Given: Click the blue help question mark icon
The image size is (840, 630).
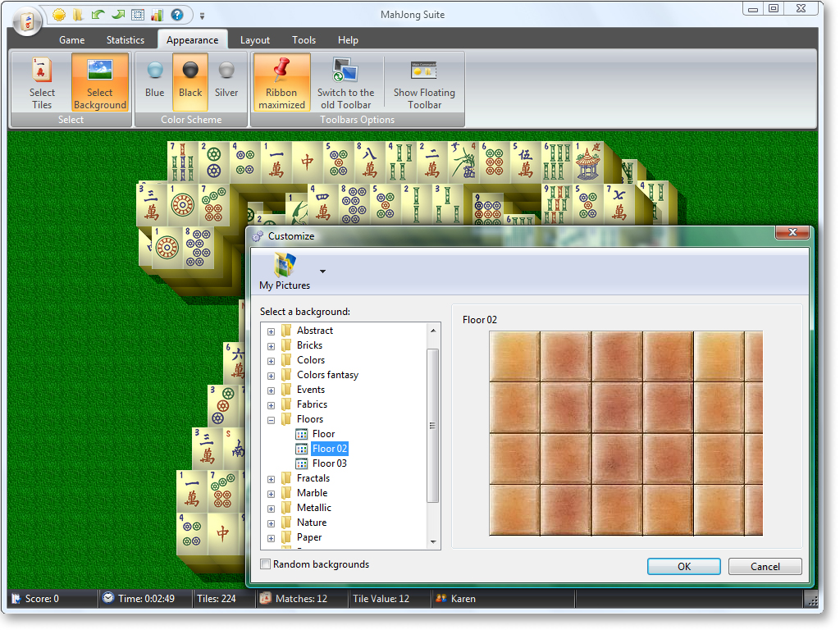Looking at the screenshot, I should (x=177, y=15).
